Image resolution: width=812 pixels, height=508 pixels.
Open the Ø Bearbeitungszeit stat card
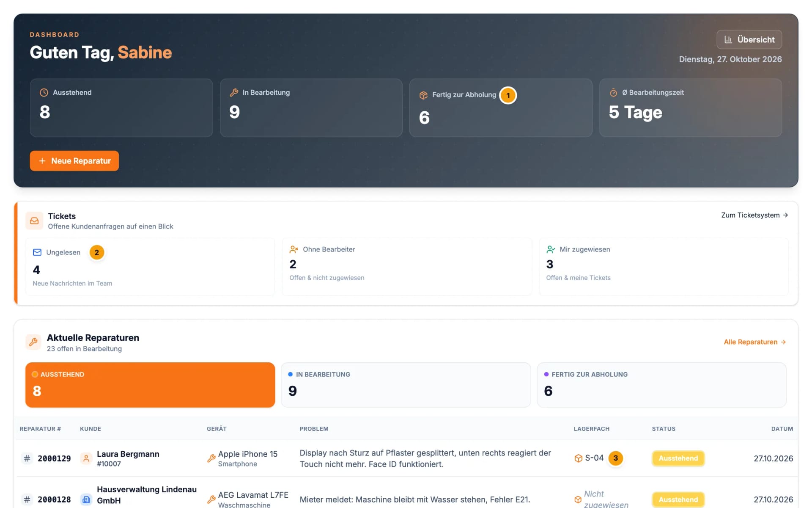(x=691, y=108)
